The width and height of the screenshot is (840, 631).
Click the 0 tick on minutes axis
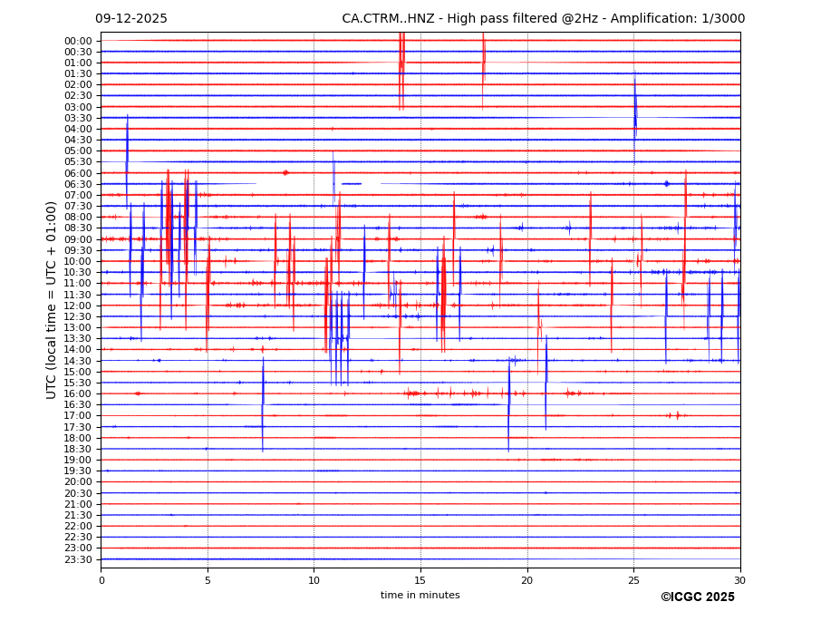pos(101,580)
